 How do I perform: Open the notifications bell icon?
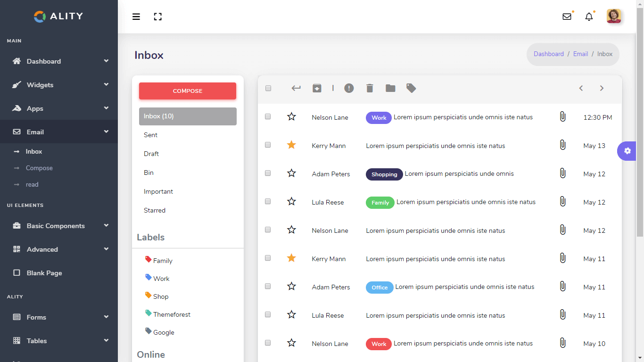pos(589,17)
